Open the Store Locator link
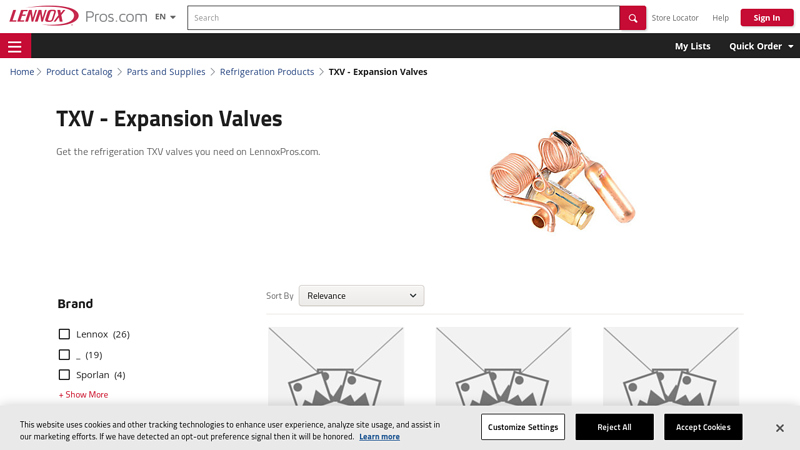This screenshot has height=450, width=800. coord(675,18)
